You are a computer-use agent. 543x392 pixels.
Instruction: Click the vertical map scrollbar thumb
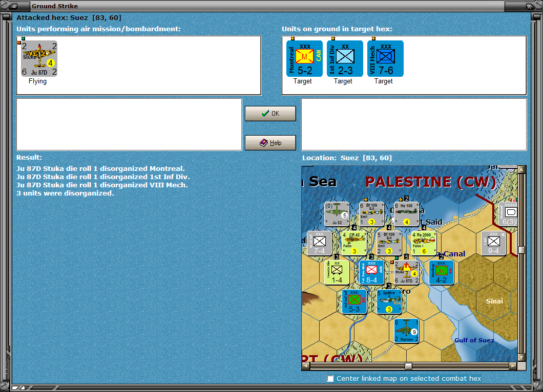[521, 250]
